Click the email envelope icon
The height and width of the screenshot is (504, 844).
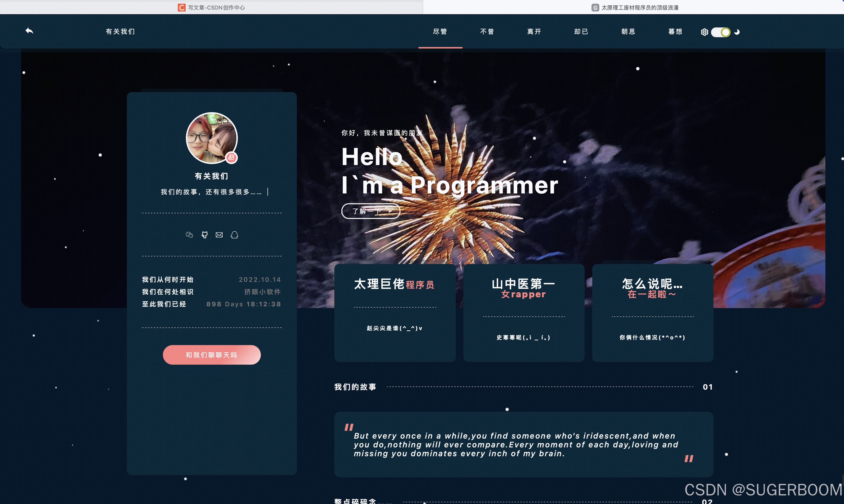[219, 235]
